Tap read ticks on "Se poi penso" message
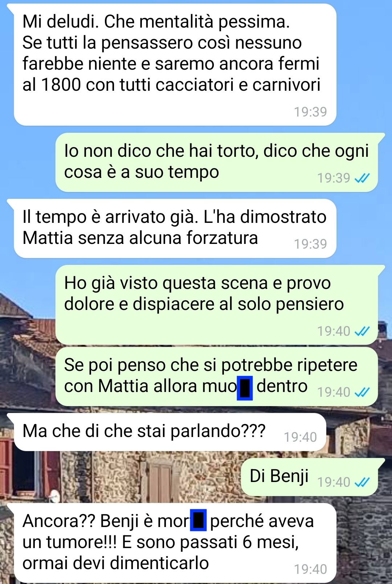Image resolution: width=392 pixels, height=584 pixels. (x=362, y=392)
